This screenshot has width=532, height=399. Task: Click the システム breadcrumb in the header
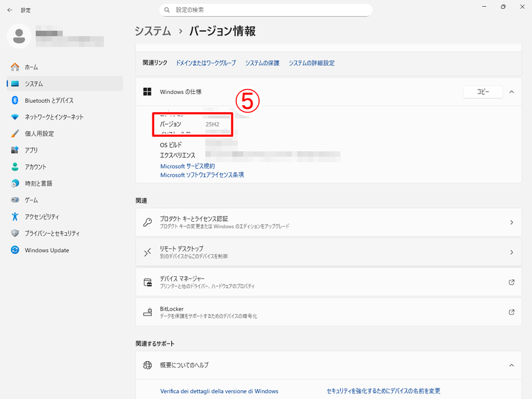[152, 31]
